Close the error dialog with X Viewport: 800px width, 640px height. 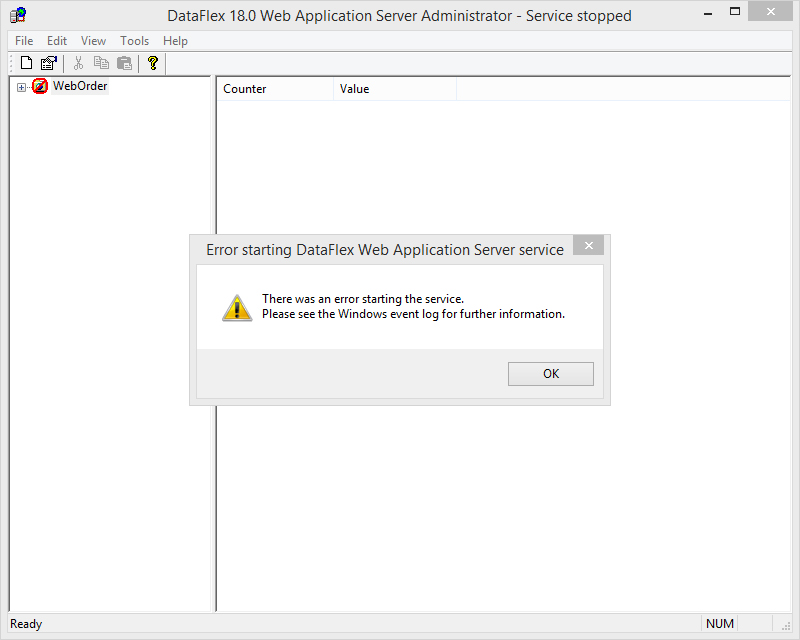point(588,245)
